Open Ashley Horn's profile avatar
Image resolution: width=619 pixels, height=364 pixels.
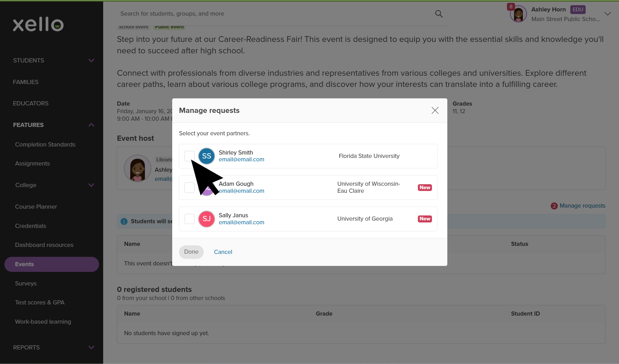point(518,14)
